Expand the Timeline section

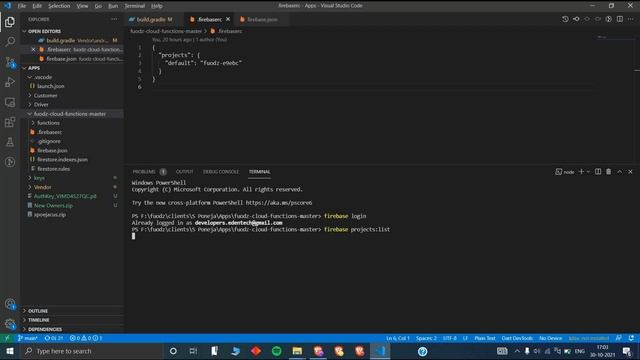pyautogui.click(x=24, y=320)
